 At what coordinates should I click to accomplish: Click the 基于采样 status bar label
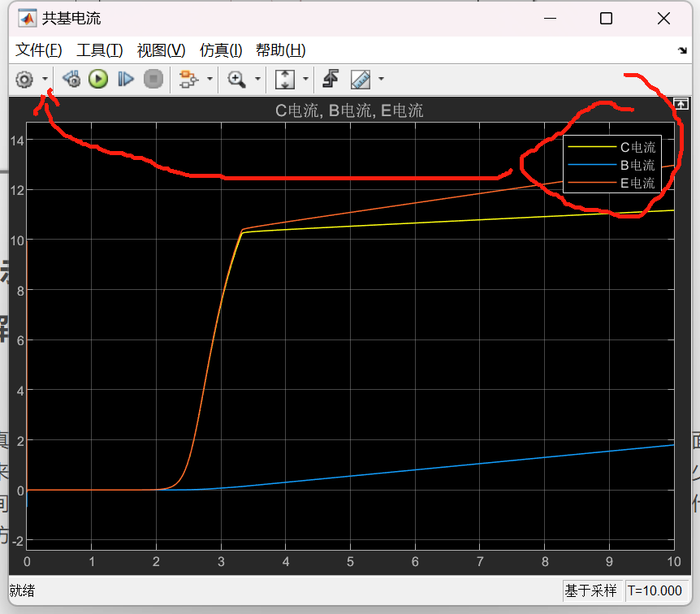coord(590,590)
